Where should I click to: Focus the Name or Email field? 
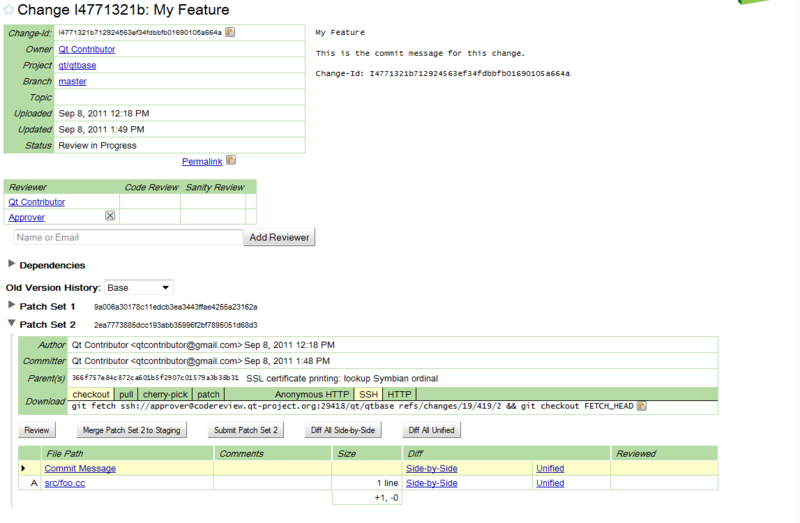pos(128,238)
